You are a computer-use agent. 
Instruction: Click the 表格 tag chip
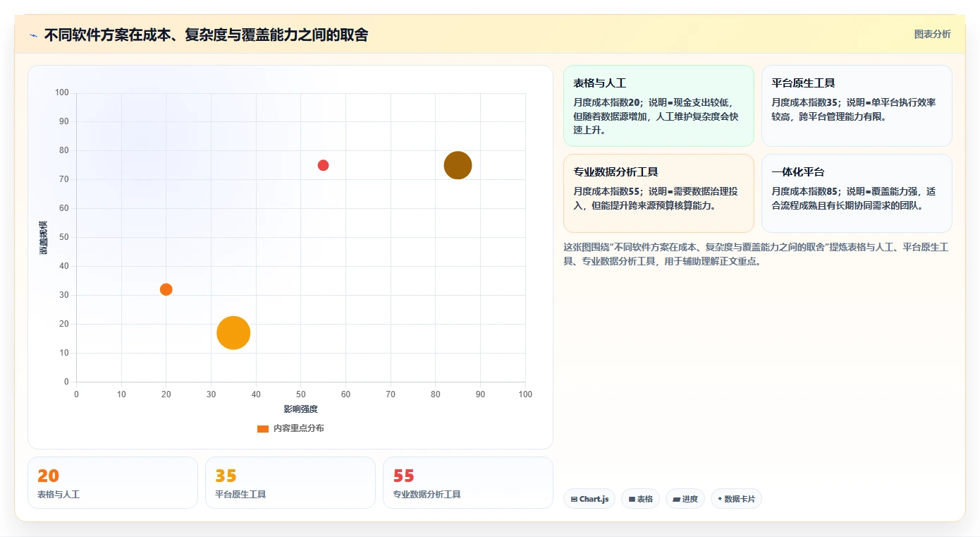(x=640, y=499)
